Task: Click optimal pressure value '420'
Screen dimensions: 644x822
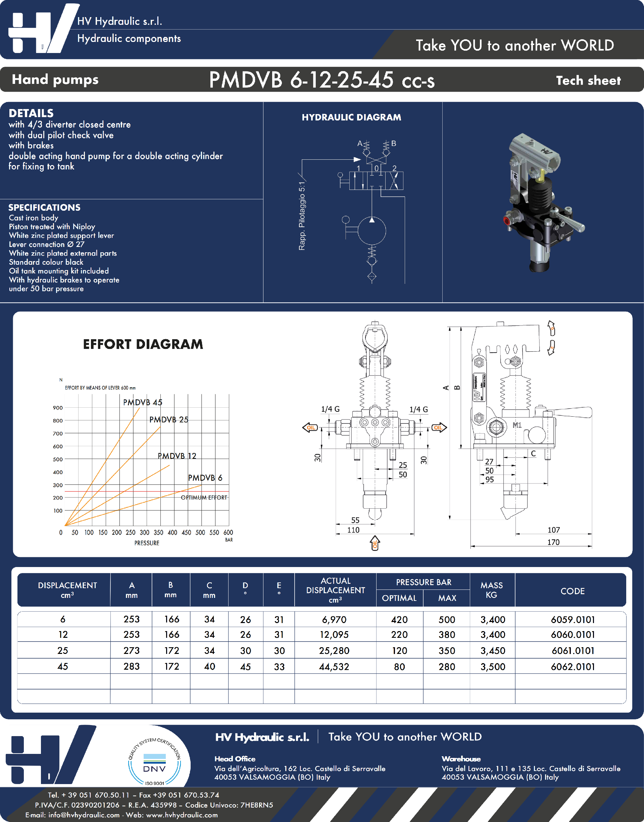Action: 399,620
